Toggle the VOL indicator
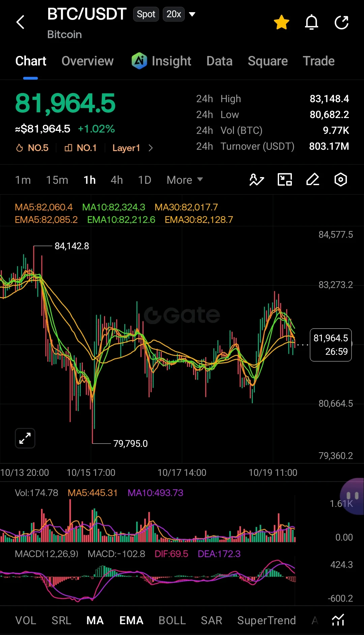 [26, 620]
